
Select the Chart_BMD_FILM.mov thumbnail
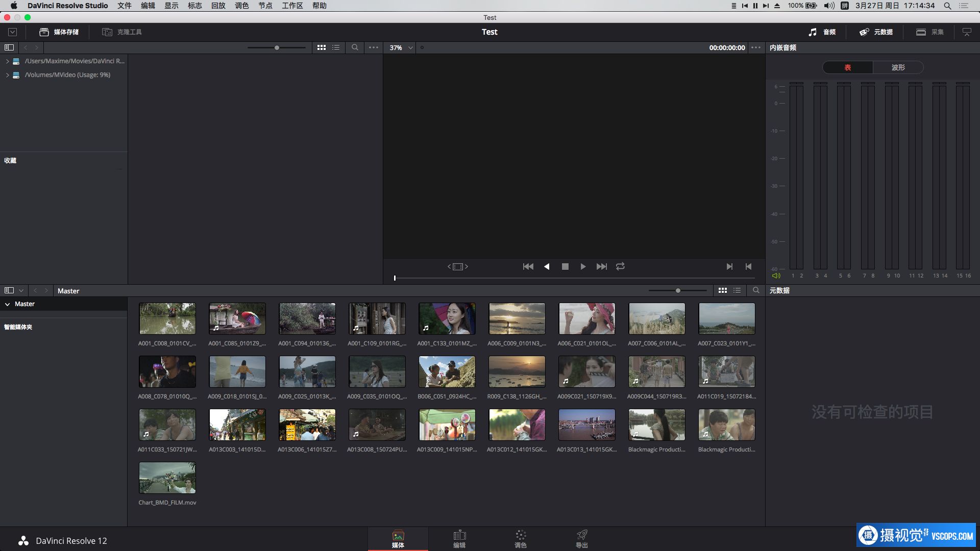pyautogui.click(x=167, y=478)
